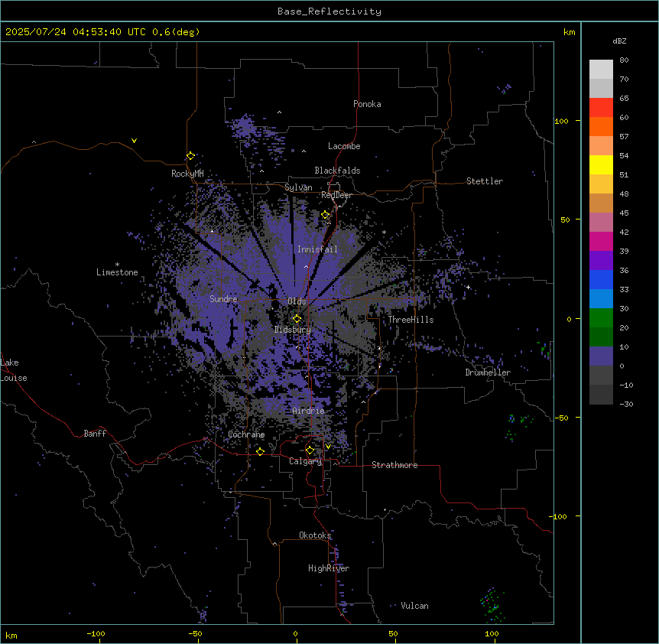
Task: Click the blue 36-33 dBZ legend swatch
Action: pos(601,280)
